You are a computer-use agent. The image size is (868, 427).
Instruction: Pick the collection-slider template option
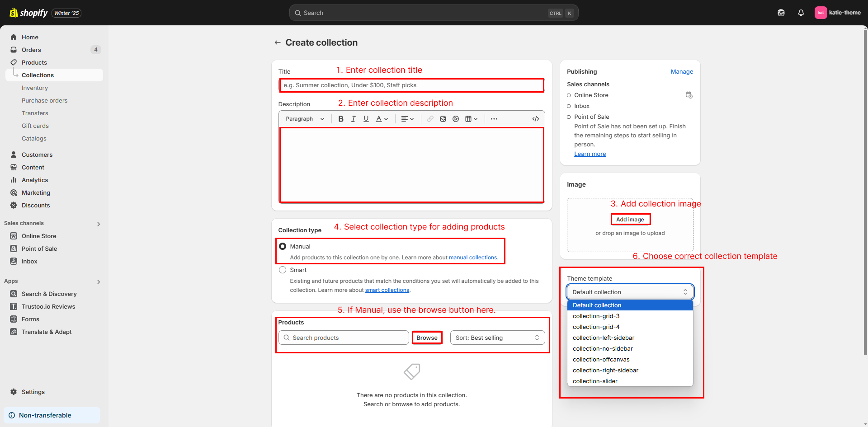(595, 381)
